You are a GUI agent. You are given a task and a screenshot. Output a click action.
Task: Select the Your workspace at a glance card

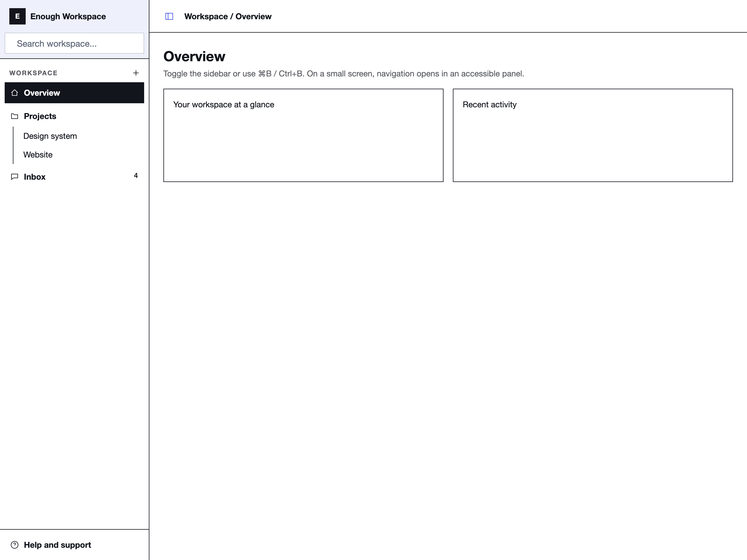tap(303, 135)
